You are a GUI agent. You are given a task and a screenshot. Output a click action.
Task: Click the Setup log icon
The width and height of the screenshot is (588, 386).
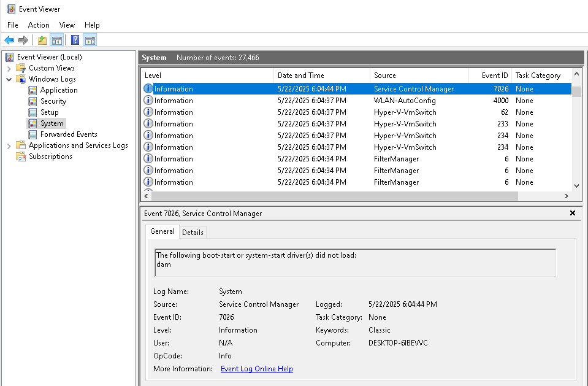point(32,112)
